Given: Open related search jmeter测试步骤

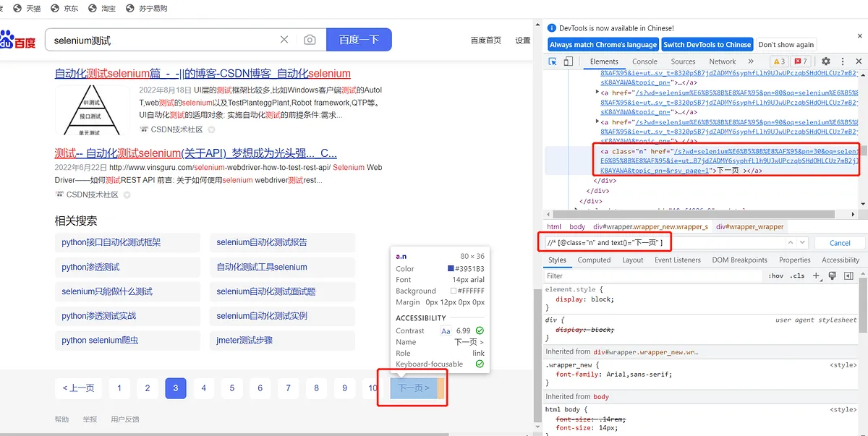Looking at the screenshot, I should click(282, 341).
